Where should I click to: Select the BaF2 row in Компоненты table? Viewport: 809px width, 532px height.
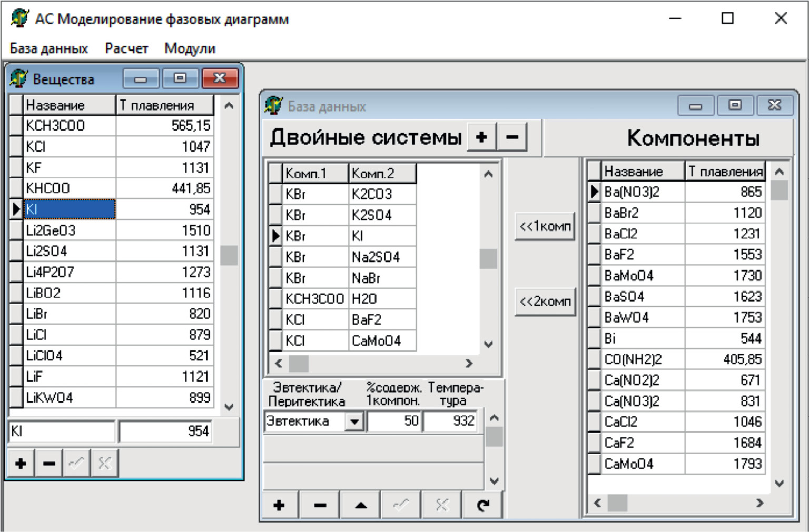(x=643, y=255)
